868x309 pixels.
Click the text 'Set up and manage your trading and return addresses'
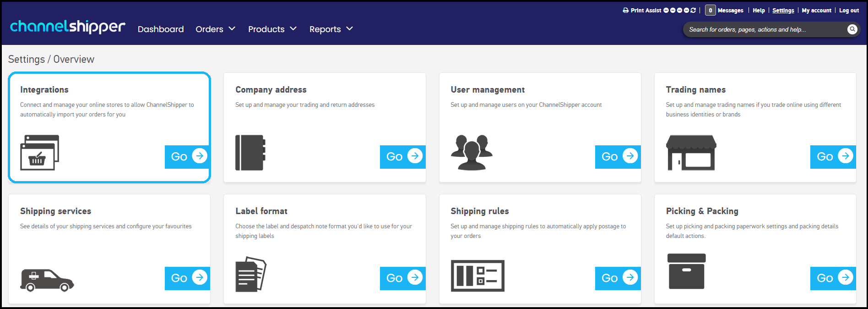[x=305, y=105]
